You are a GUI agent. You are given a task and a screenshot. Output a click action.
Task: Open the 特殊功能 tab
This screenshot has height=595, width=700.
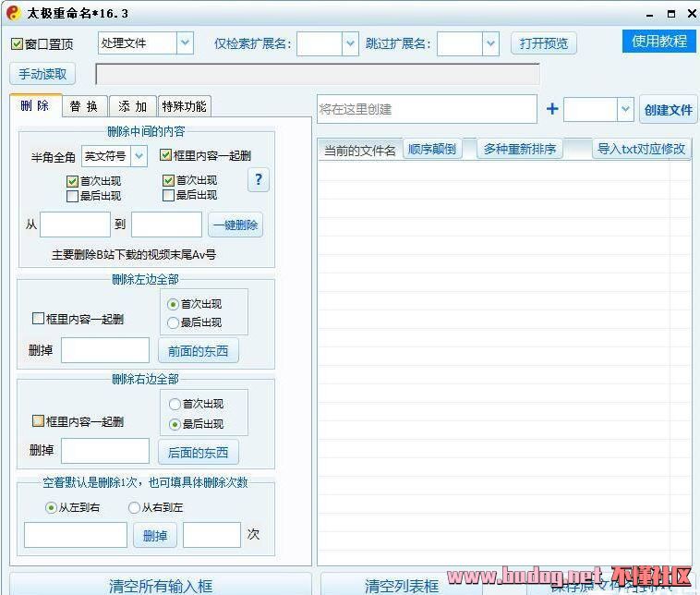click(184, 106)
